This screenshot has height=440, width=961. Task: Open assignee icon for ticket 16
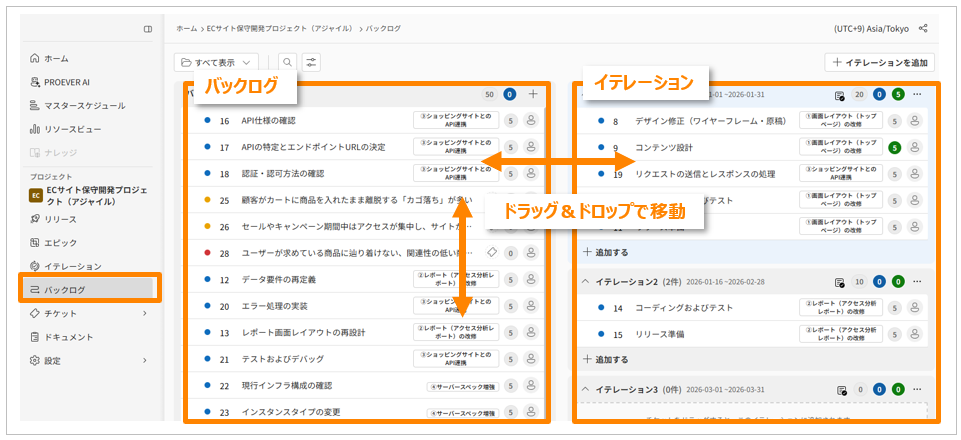(x=531, y=121)
